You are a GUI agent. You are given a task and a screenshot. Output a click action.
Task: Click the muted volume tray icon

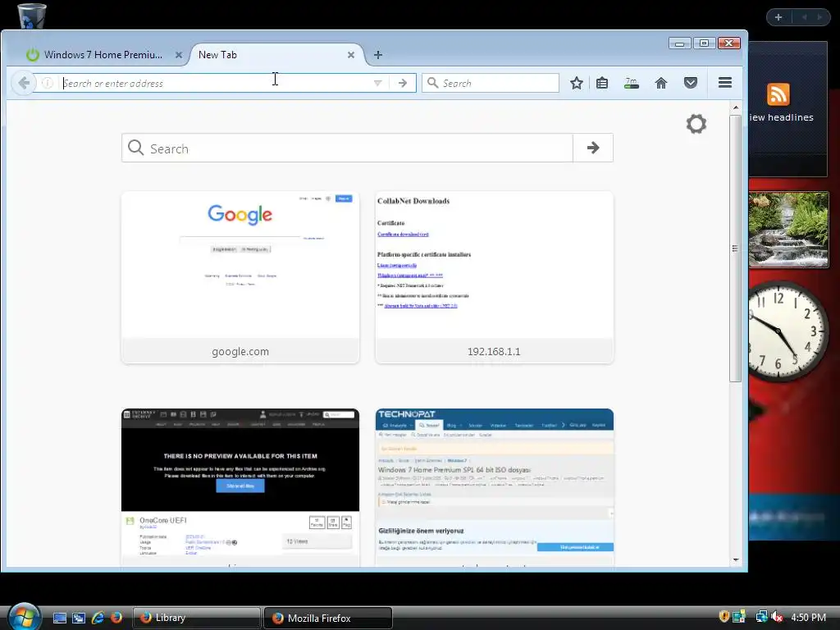[777, 617]
